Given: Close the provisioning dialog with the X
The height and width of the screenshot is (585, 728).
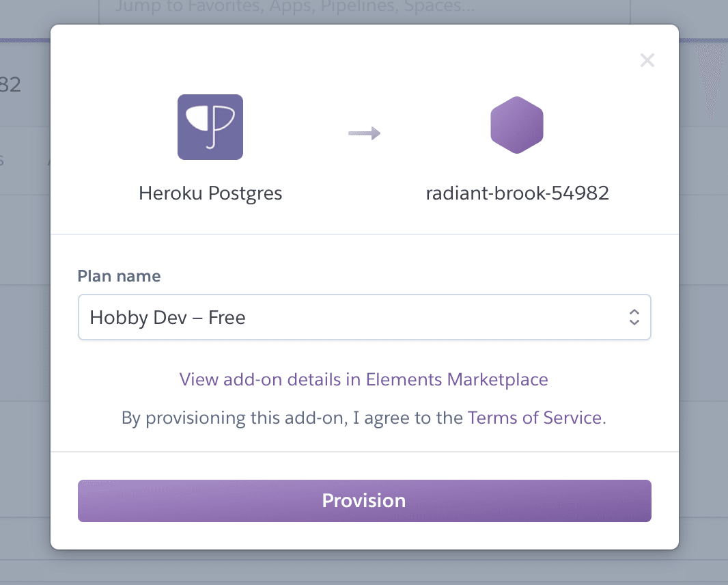Looking at the screenshot, I should [x=647, y=61].
